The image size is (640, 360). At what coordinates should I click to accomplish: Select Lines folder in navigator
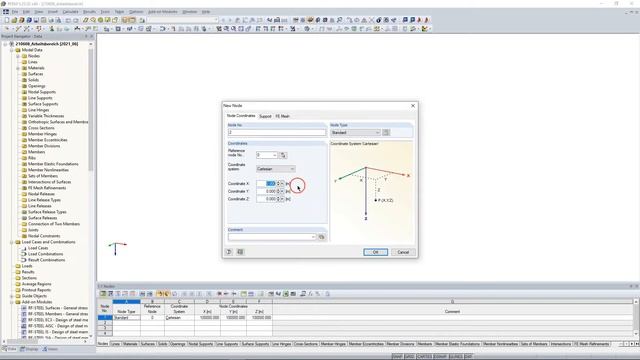[33, 62]
